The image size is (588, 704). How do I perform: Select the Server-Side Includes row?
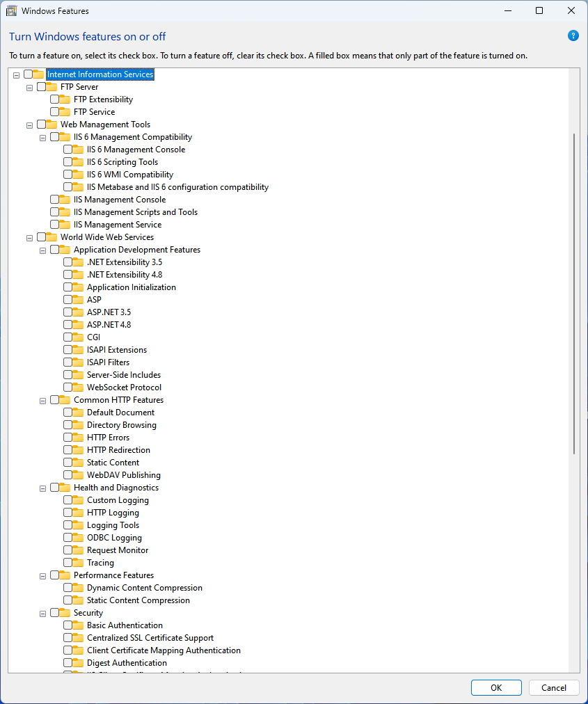124,375
